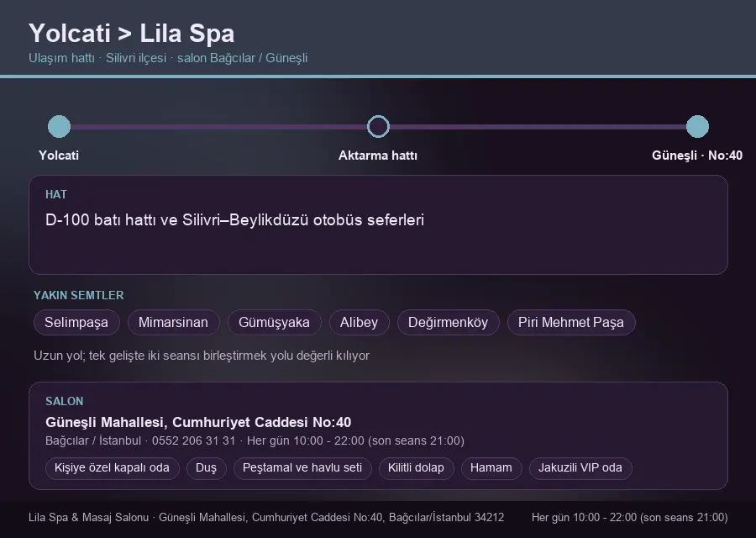Click the Yolcati start route marker
Screen dimensions: 756x538
pyautogui.click(x=60, y=126)
